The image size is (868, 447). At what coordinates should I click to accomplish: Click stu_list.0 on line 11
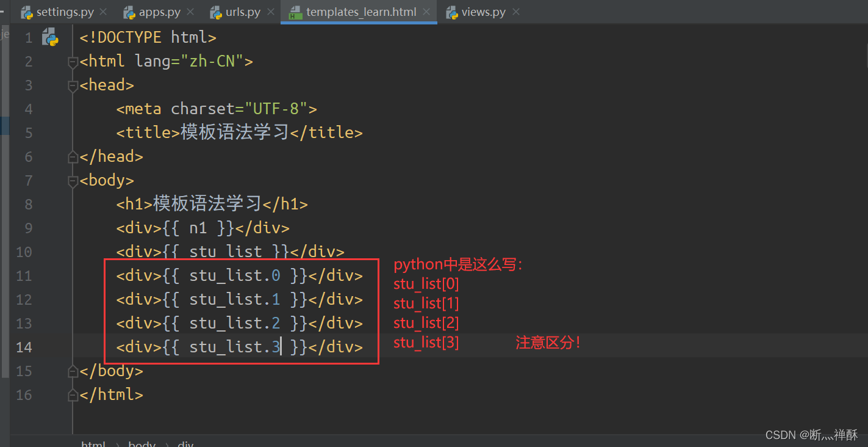point(235,276)
